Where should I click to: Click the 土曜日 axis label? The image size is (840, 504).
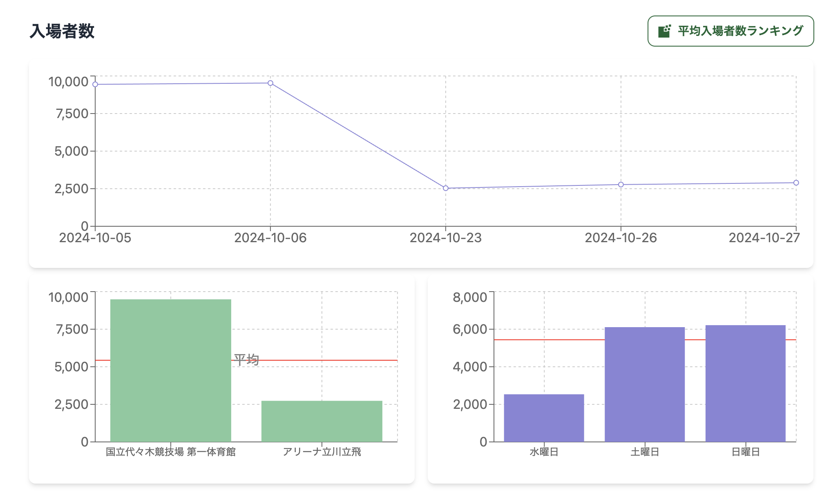pyautogui.click(x=645, y=452)
